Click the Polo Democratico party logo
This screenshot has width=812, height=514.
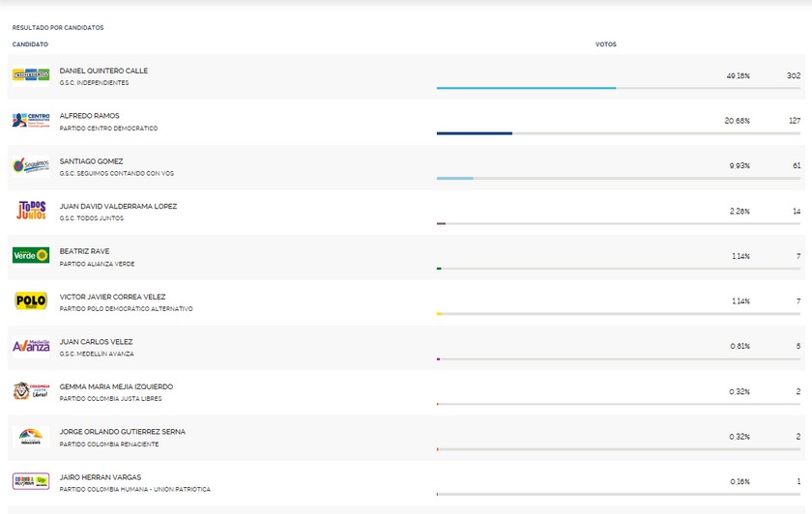(x=31, y=300)
